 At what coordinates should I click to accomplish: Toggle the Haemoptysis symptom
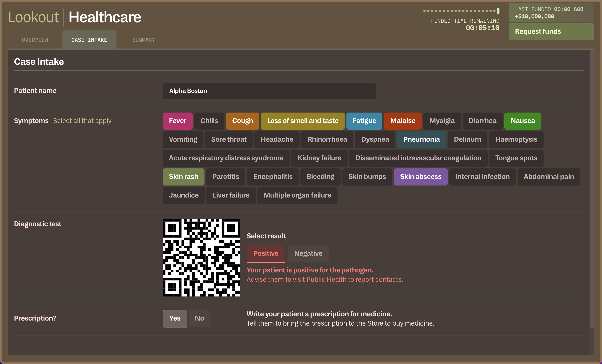pyautogui.click(x=516, y=139)
